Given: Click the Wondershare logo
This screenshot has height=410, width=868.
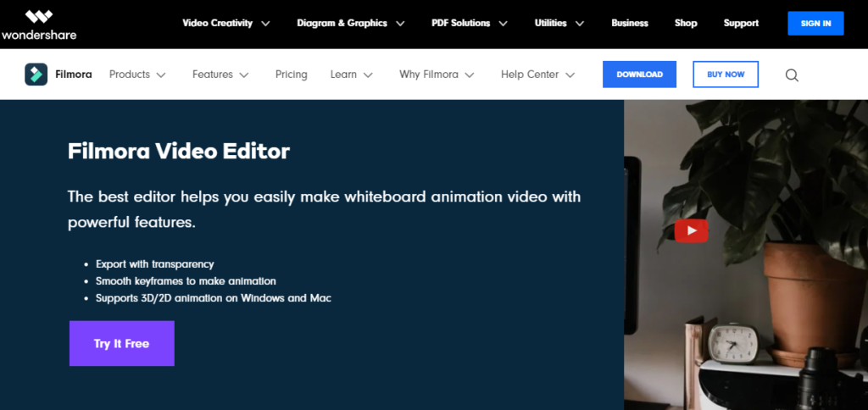Looking at the screenshot, I should tap(39, 25).
